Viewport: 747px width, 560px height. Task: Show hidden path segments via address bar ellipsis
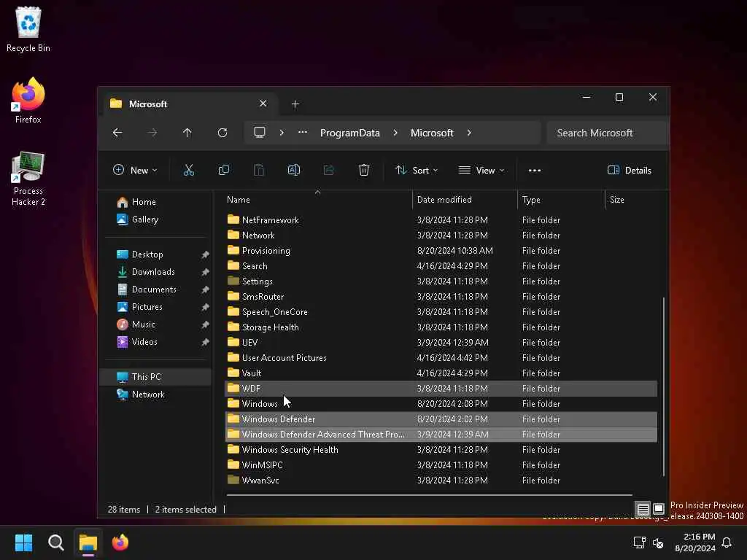[303, 133]
